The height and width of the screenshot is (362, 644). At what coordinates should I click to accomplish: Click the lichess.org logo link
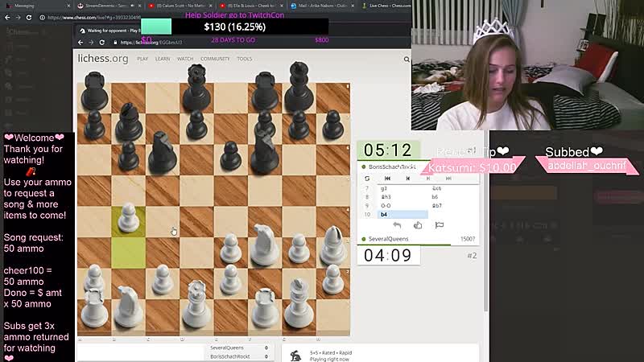pyautogui.click(x=102, y=59)
